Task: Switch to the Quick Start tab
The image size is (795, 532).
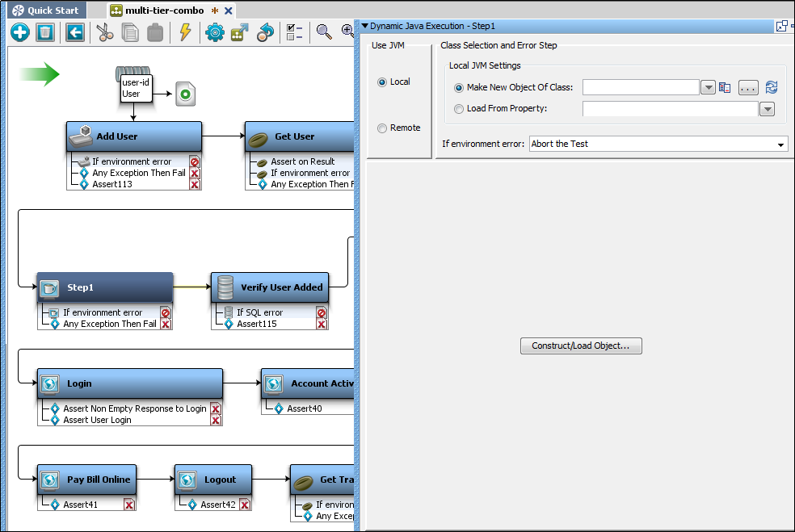Action: point(46,10)
